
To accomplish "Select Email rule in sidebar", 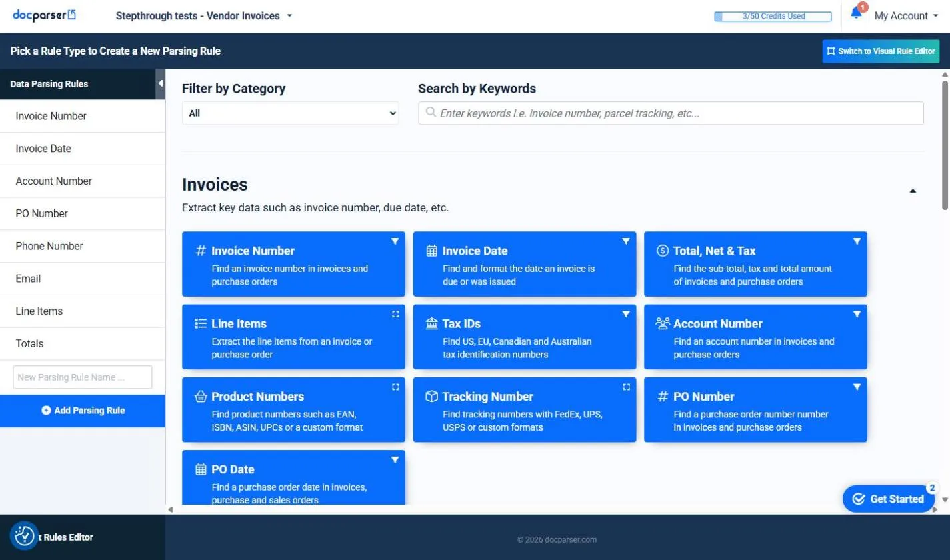I will [83, 279].
